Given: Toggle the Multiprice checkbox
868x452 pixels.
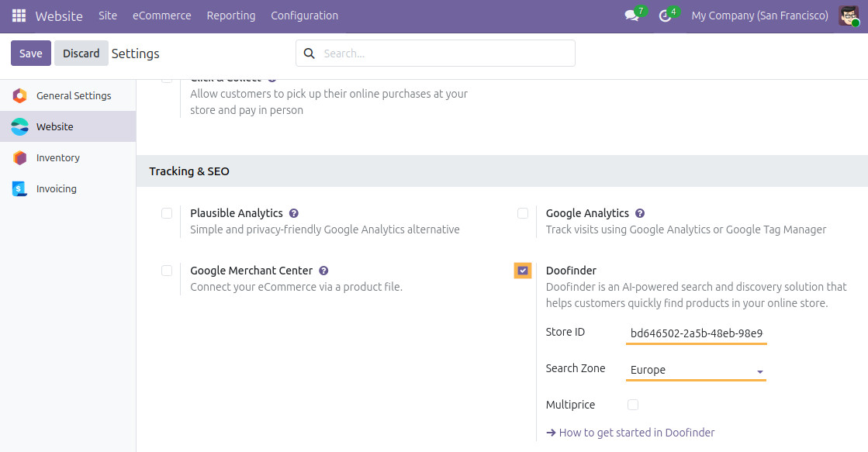Looking at the screenshot, I should click(633, 405).
